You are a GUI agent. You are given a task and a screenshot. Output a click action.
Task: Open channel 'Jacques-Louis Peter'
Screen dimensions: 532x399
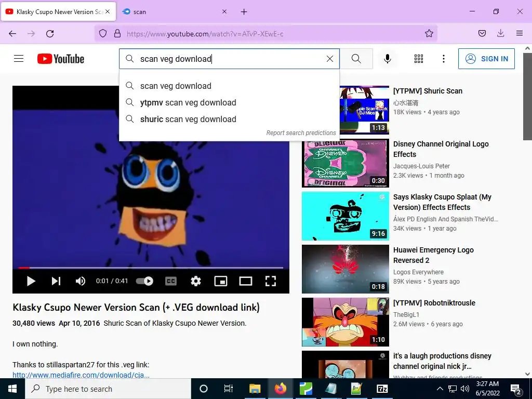[x=421, y=166]
